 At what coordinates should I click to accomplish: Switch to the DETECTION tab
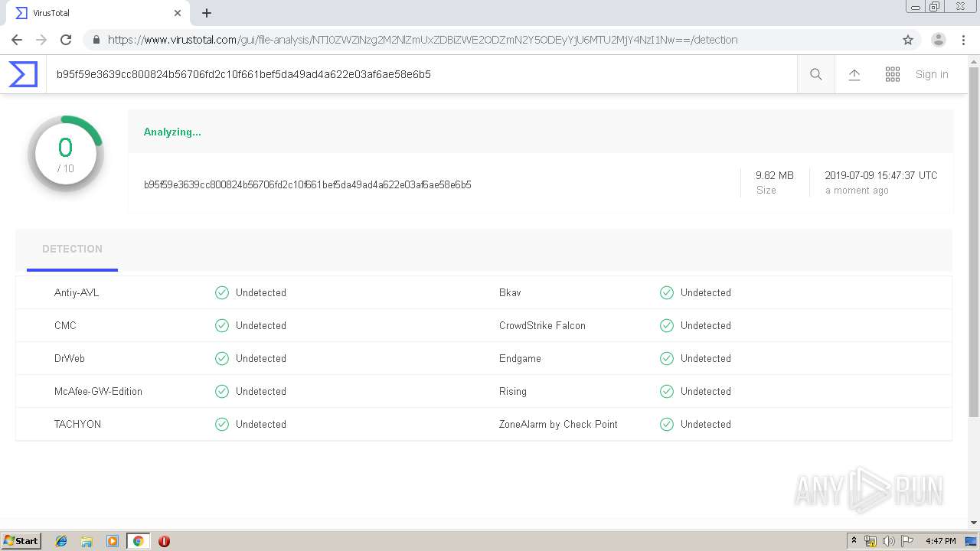(x=72, y=249)
